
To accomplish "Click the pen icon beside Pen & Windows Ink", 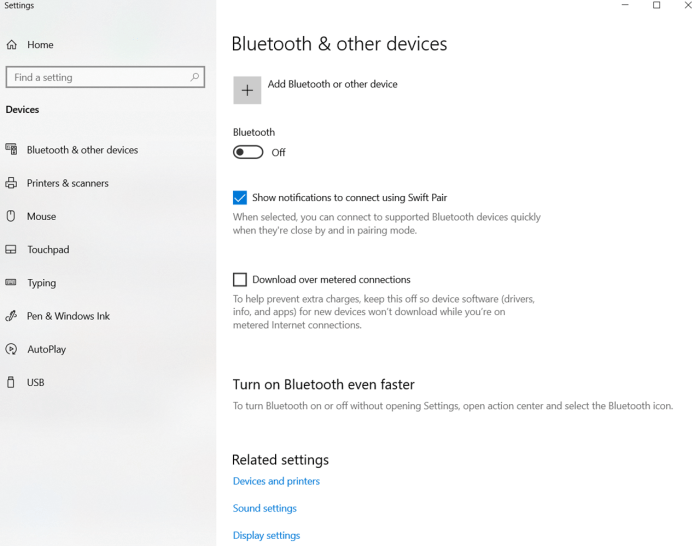I will pos(11,316).
